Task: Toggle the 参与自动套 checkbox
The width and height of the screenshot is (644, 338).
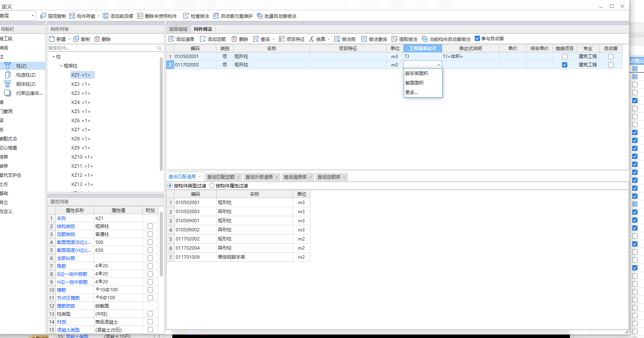Action: coord(477,38)
